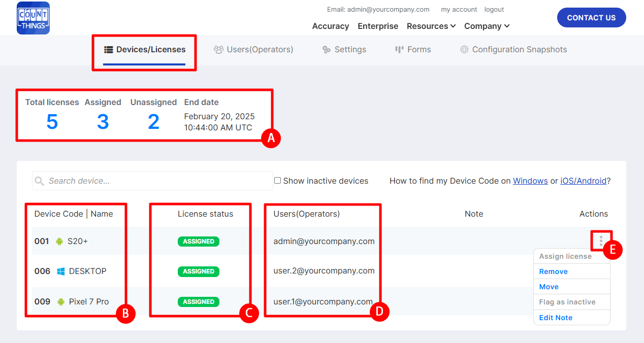The image size is (644, 343).
Task: Click the Android icon beside Pixel 7 Pro
Action: pyautogui.click(x=60, y=302)
